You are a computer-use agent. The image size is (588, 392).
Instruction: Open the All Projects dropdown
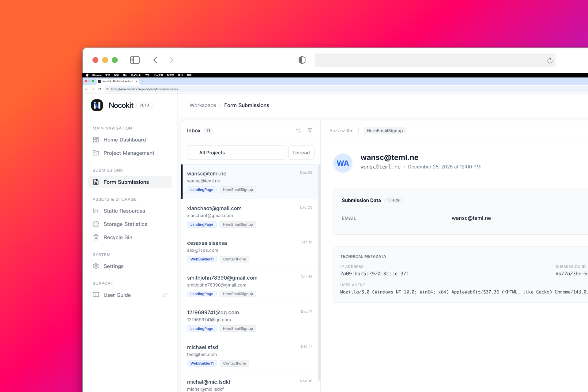click(x=236, y=153)
